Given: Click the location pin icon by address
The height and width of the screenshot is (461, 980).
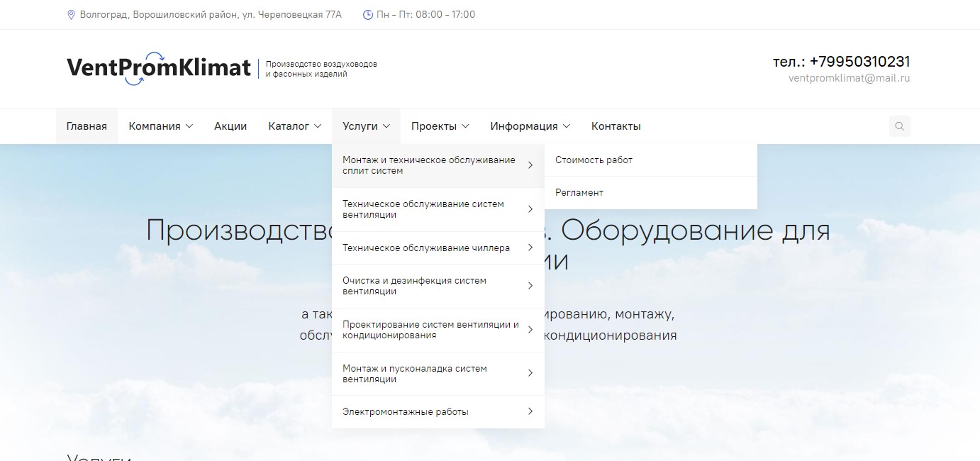Looking at the screenshot, I should (x=71, y=15).
